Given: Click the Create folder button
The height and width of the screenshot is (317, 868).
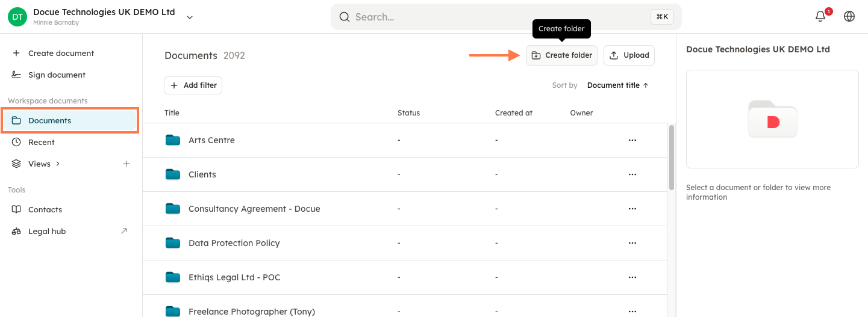Looking at the screenshot, I should 561,55.
